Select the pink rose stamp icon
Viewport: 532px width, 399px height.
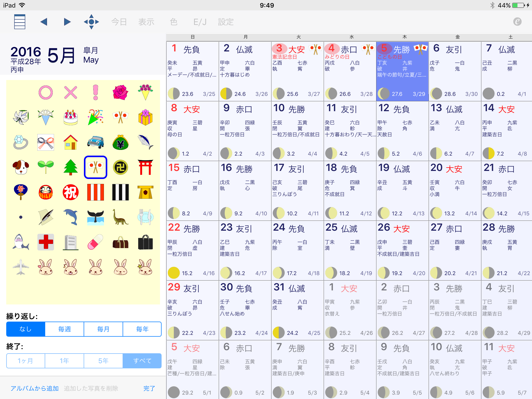(x=120, y=92)
